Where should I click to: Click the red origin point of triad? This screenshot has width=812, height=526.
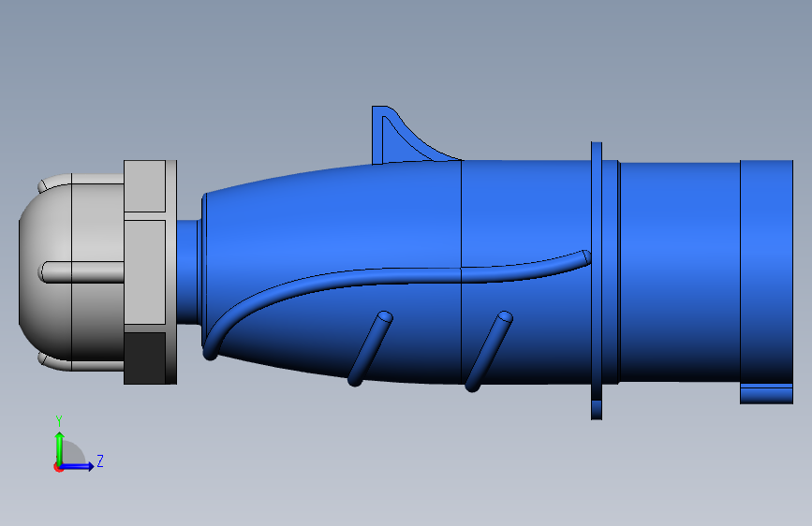[x=58, y=467]
